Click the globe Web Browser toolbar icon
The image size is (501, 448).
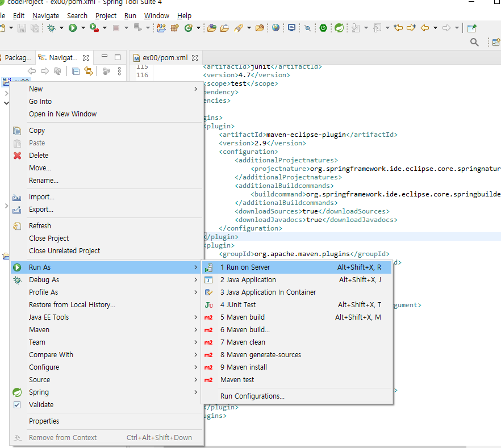(275, 28)
